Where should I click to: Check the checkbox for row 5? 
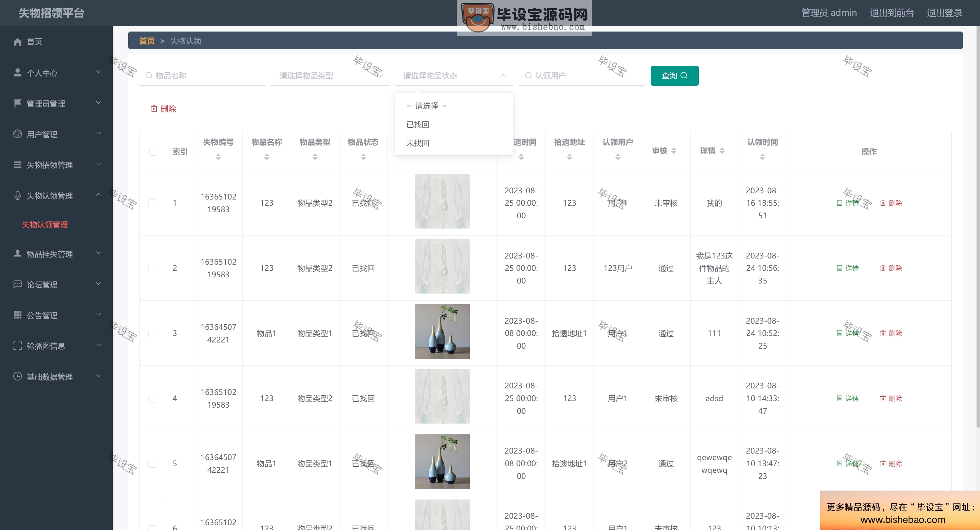tap(152, 463)
